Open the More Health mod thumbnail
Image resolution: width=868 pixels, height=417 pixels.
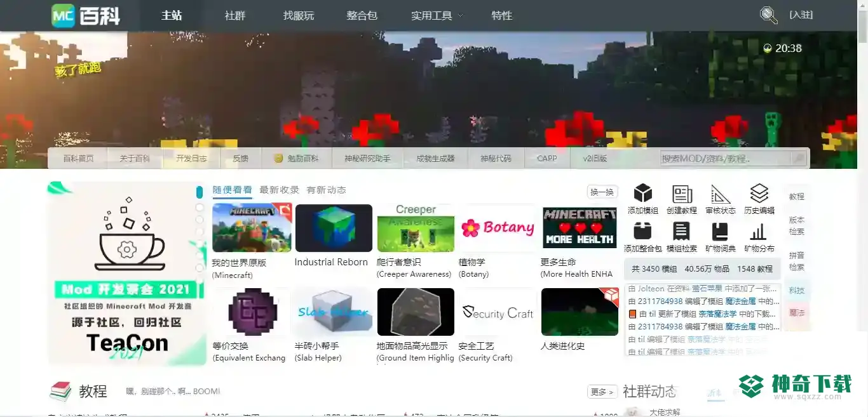coord(580,228)
